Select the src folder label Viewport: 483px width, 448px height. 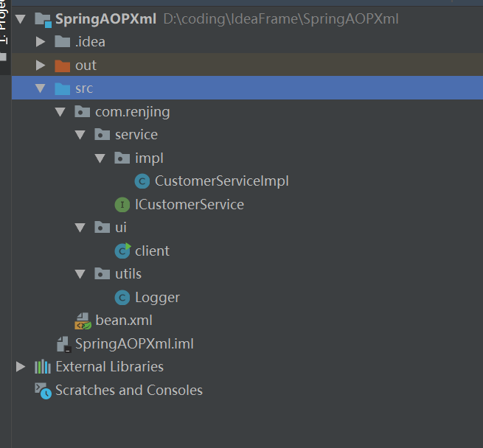pos(84,88)
